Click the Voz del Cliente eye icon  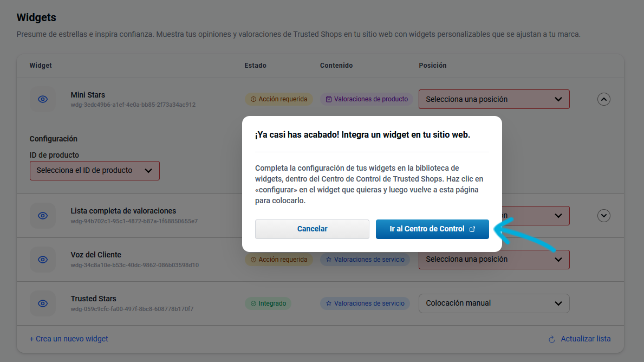point(43,260)
